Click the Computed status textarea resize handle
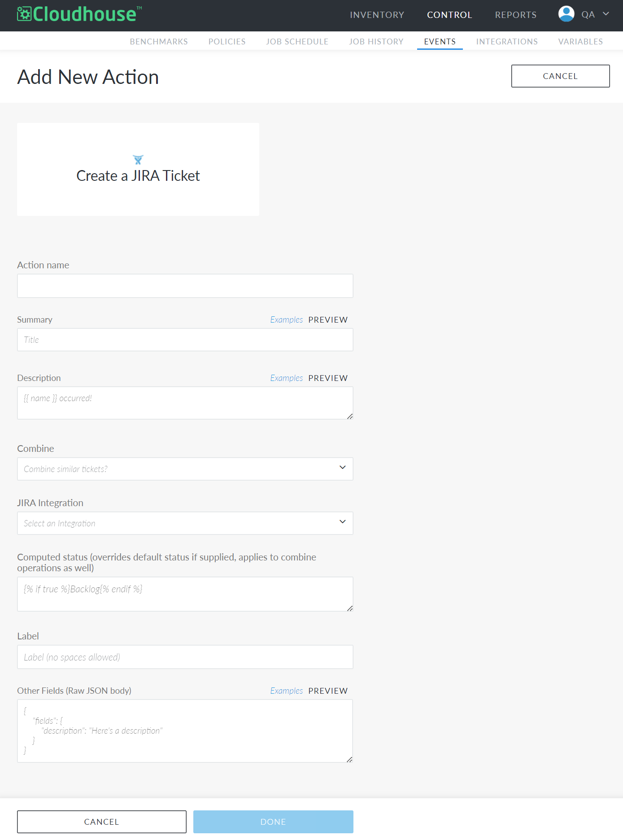 pos(350,608)
